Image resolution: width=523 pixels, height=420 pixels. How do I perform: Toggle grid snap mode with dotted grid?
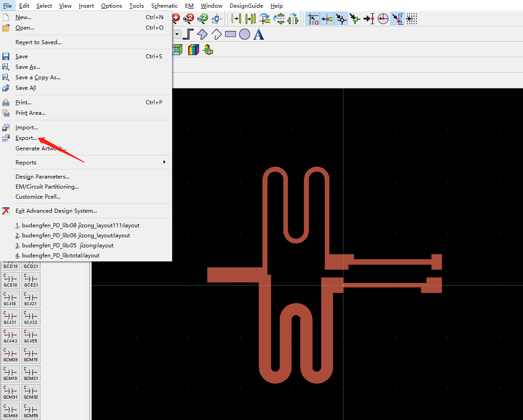click(411, 19)
